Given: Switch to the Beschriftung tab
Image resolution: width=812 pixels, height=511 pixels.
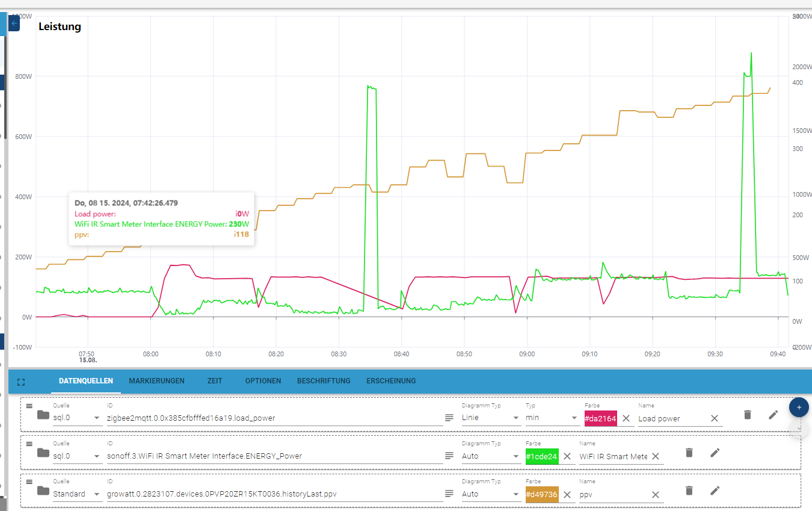Looking at the screenshot, I should (x=324, y=381).
